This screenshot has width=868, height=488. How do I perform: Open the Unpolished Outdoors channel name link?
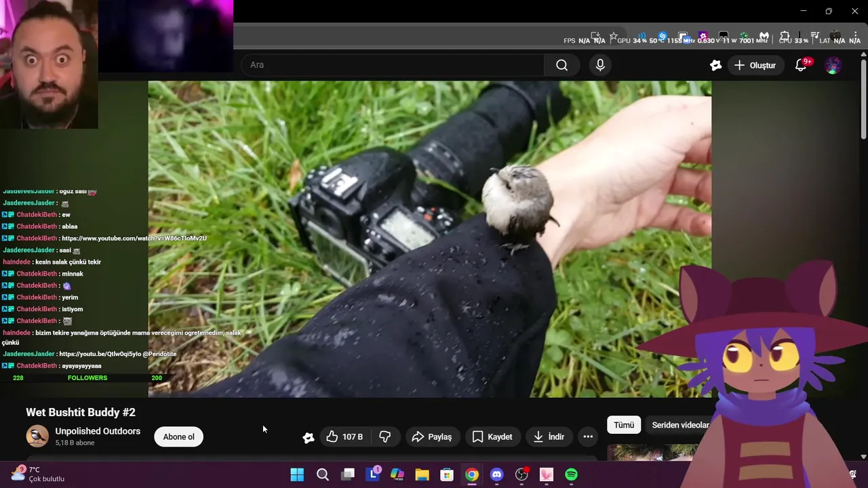[x=98, y=431]
